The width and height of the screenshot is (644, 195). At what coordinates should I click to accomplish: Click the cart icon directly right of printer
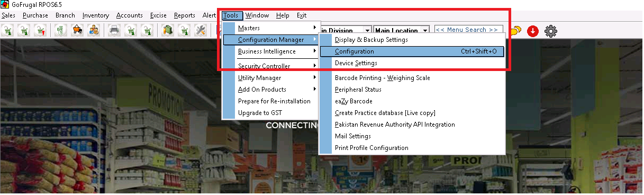(x=131, y=31)
